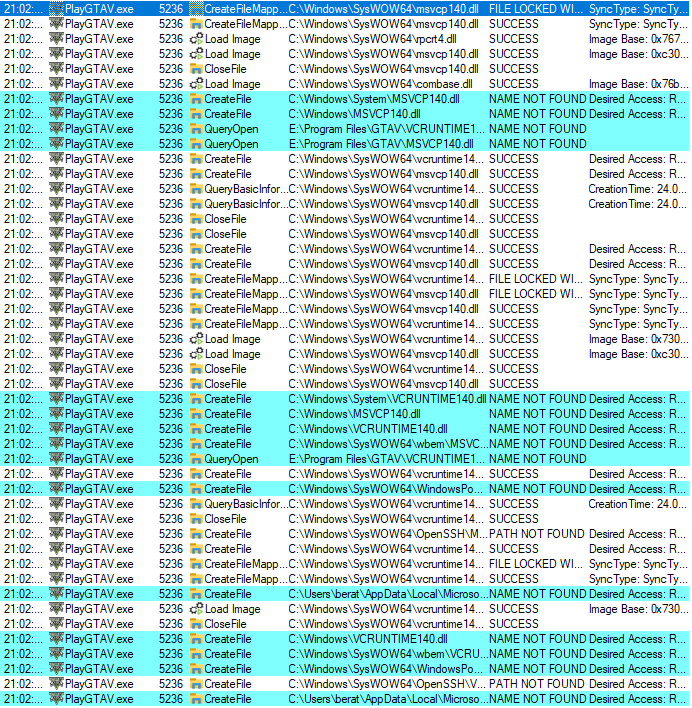The height and width of the screenshot is (708, 692).
Task: Click the Load Image operation text for rpcrt4.dll
Action: pos(232,39)
